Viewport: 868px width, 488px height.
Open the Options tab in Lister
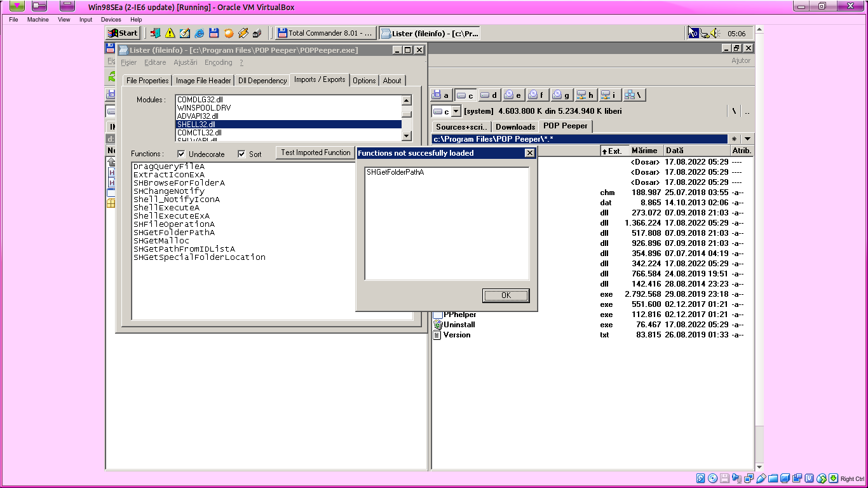point(364,81)
